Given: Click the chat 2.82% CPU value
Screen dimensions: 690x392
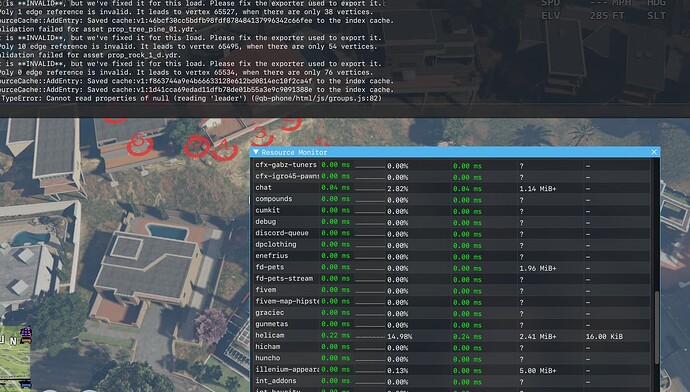Looking at the screenshot, I should point(397,189).
